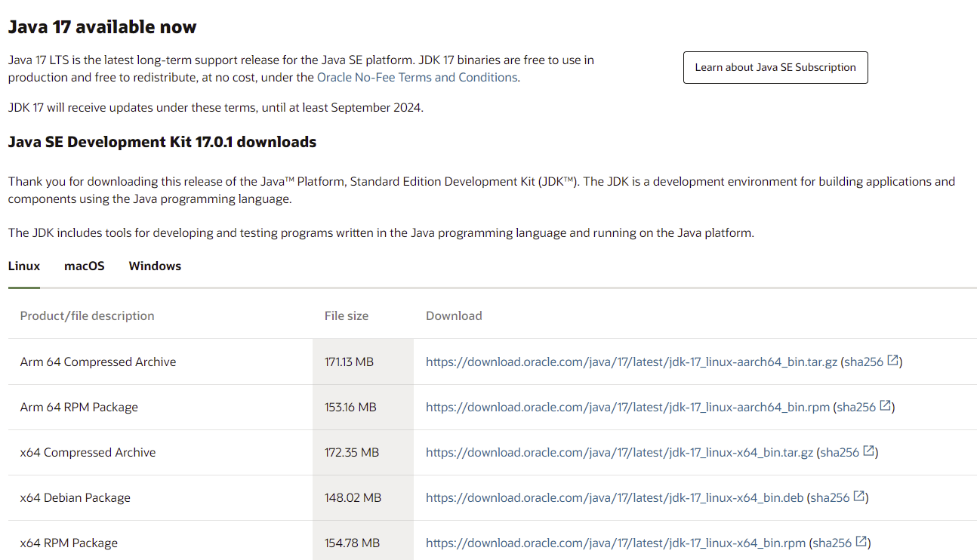Open sha256 link for x64 RPM Package
This screenshot has height=560, width=977.
832,543
